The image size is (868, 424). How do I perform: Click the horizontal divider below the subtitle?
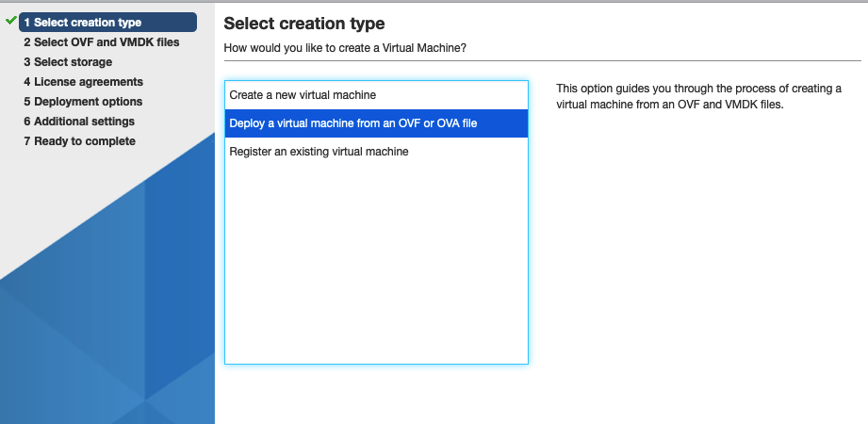(x=542, y=60)
